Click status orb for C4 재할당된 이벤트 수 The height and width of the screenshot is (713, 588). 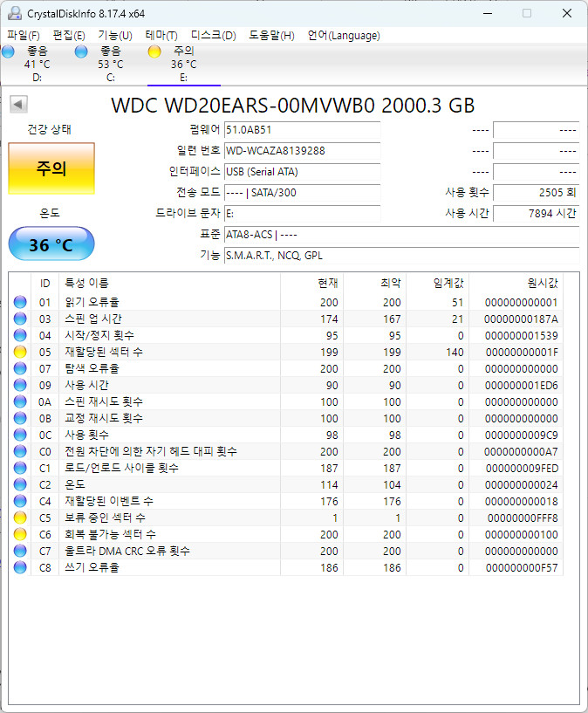tap(20, 501)
